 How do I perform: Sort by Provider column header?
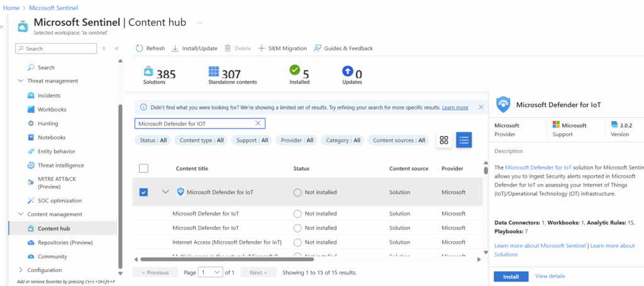pos(453,168)
